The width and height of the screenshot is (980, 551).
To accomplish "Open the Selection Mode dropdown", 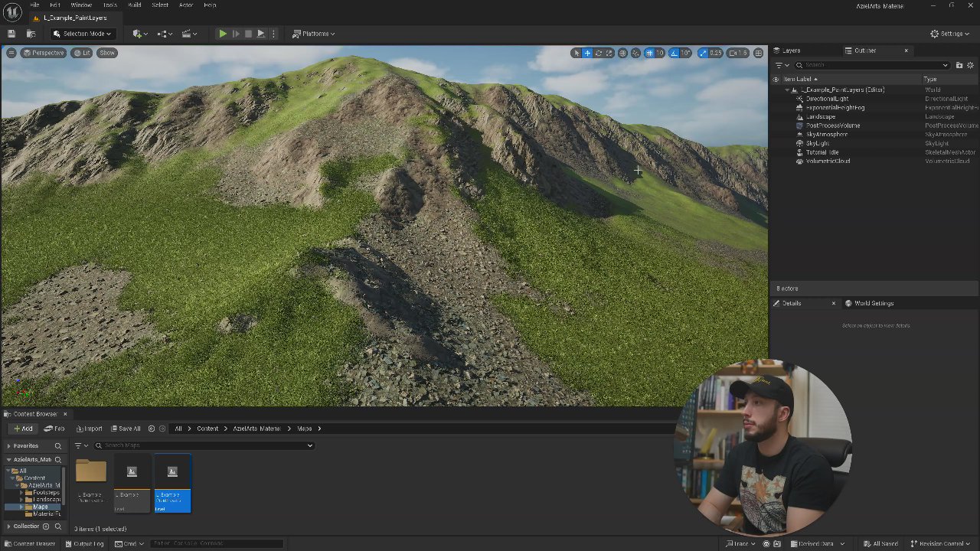I will 83,34.
